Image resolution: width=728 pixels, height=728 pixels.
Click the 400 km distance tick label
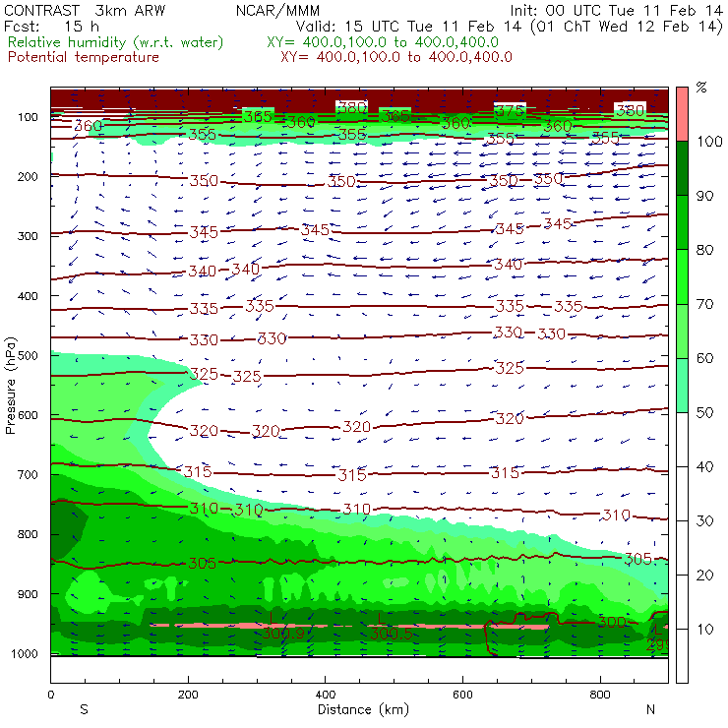[x=325, y=695]
